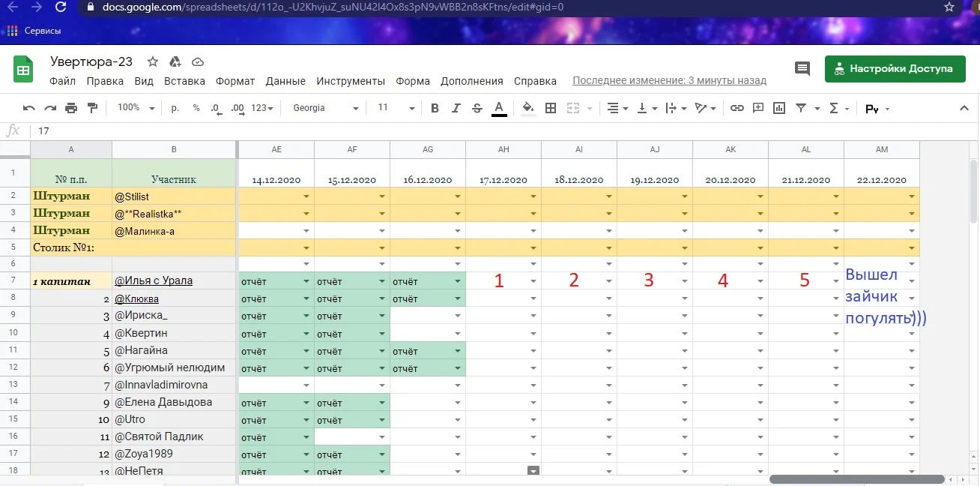Select the Paint format tool
The image size is (980, 486).
(93, 107)
